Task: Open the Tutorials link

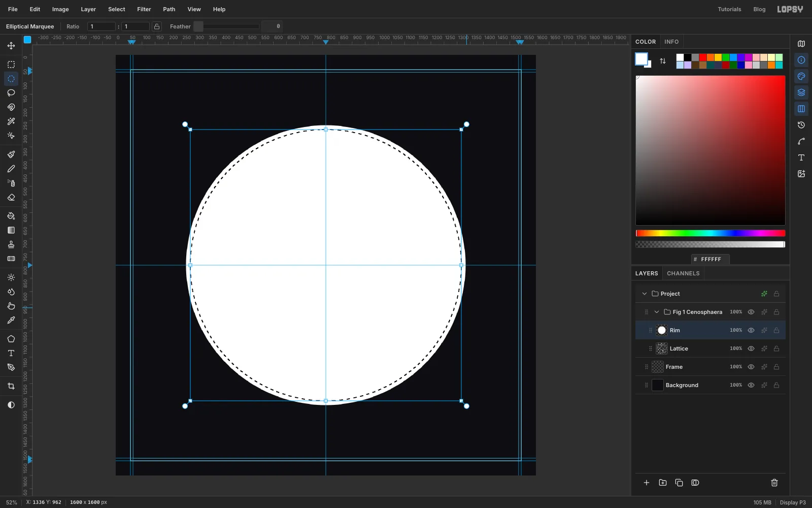Action: (x=729, y=9)
